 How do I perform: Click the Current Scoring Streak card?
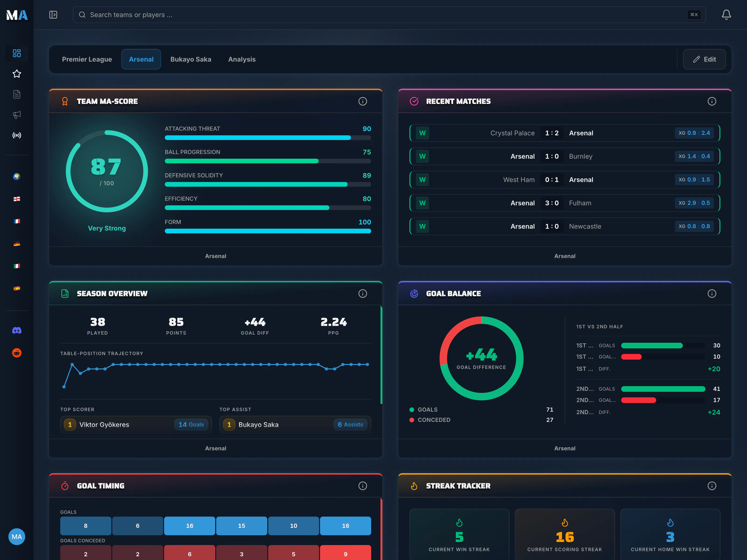(565, 534)
